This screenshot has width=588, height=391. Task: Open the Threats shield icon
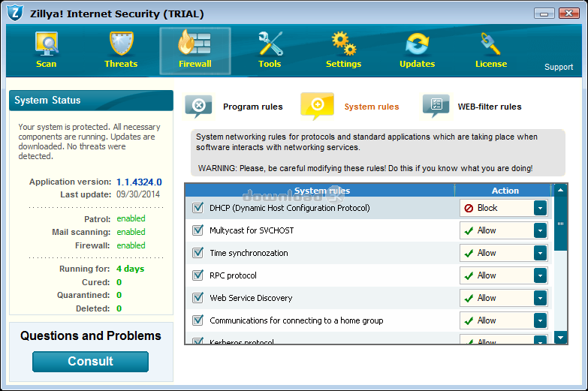click(121, 44)
